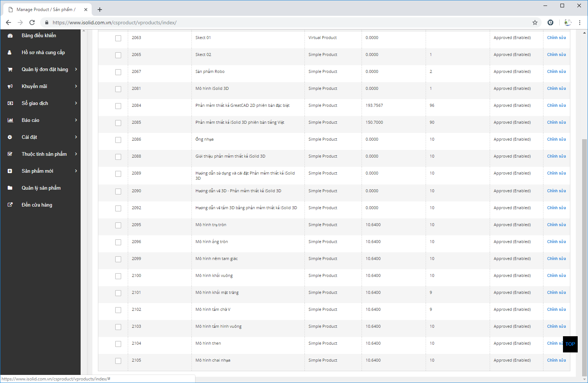Click the bar chart icon beside Báo cáo
Screen dimensions: 588x383
pyautogui.click(x=10, y=120)
